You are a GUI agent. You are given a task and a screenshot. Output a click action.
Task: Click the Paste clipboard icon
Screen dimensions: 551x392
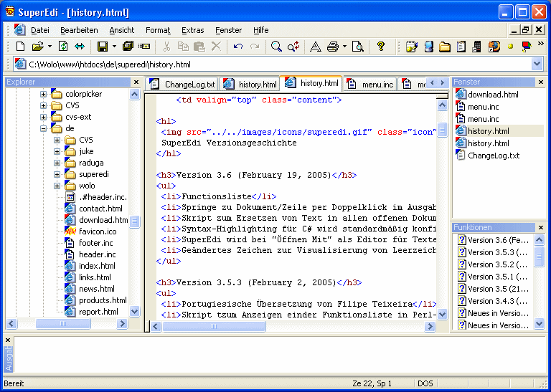199,47
